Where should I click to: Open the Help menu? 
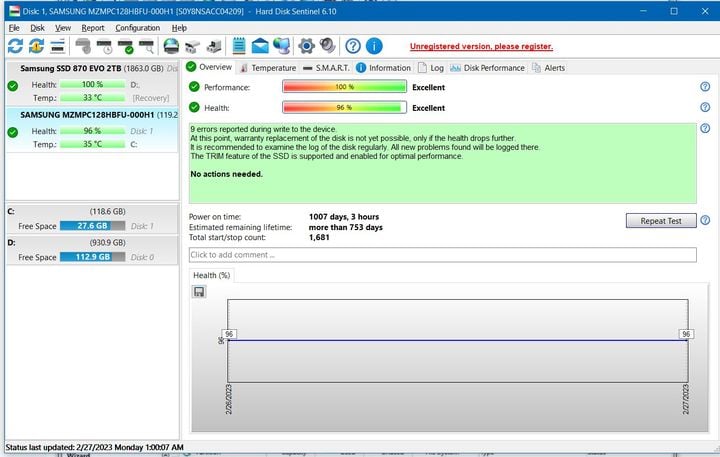click(x=179, y=28)
